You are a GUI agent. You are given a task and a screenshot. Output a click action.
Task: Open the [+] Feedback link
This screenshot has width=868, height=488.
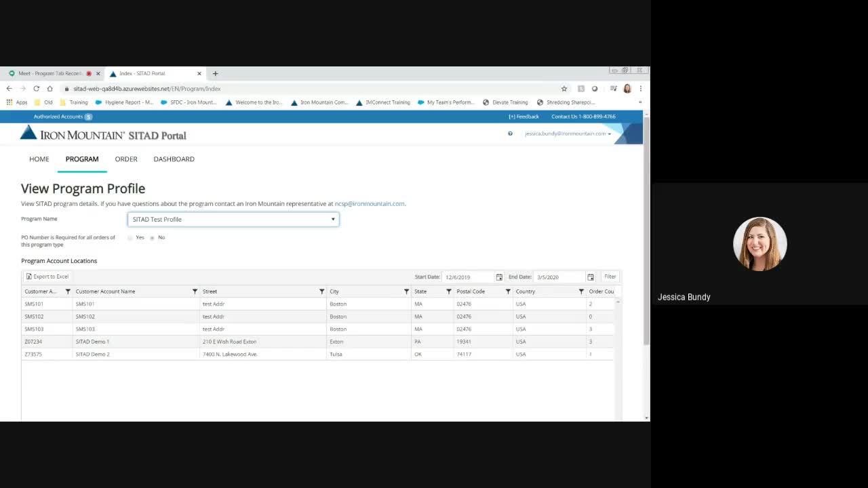click(x=524, y=117)
